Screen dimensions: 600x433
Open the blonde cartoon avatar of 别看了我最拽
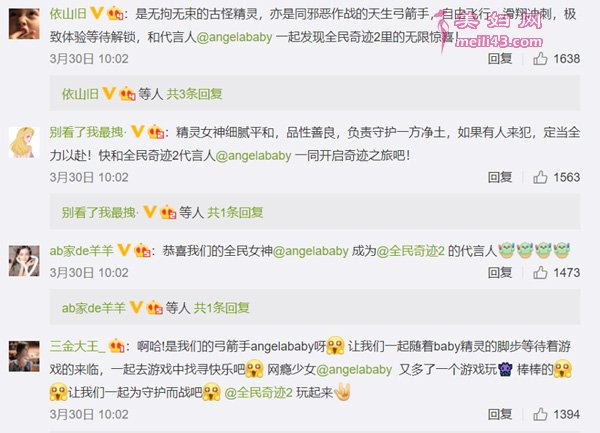(x=24, y=142)
